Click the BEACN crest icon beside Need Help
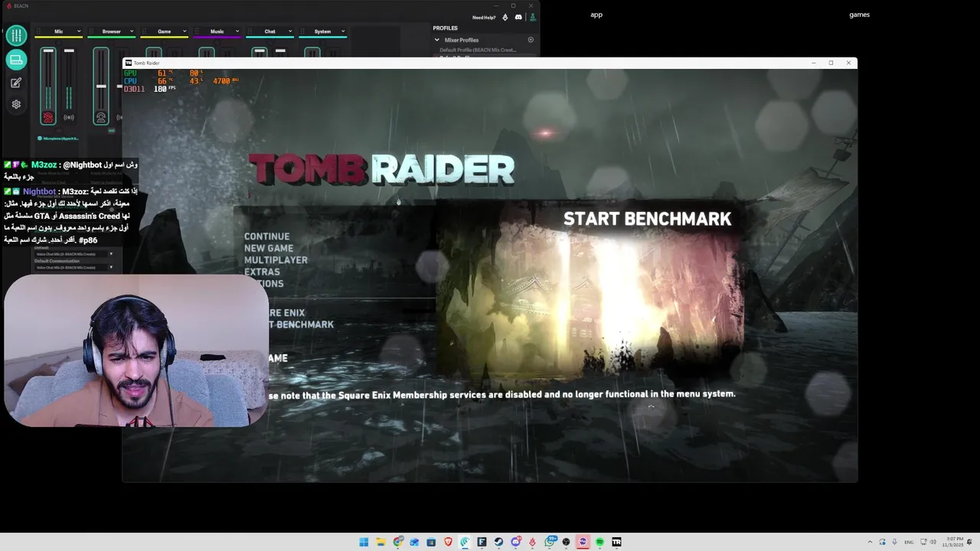The image size is (980, 551). pyautogui.click(x=504, y=17)
